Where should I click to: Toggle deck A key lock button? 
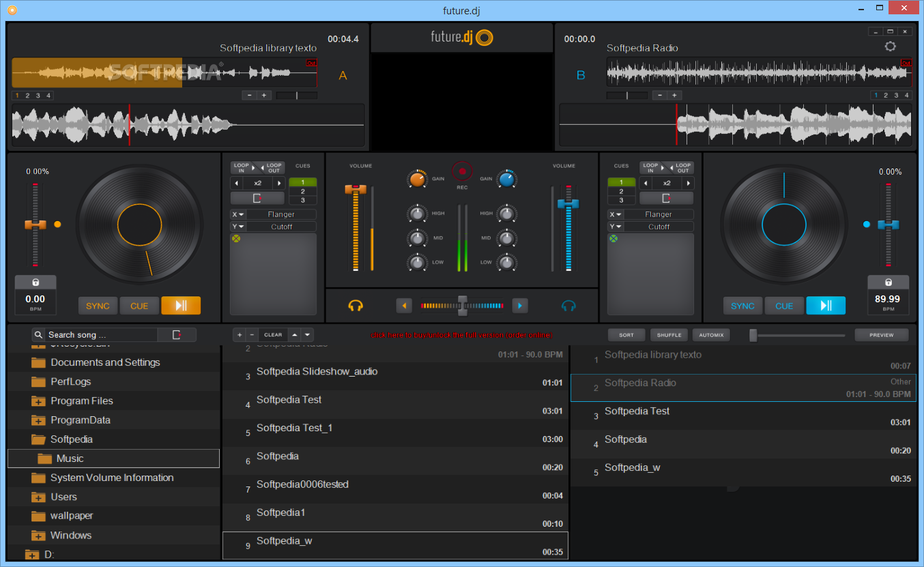click(x=35, y=282)
